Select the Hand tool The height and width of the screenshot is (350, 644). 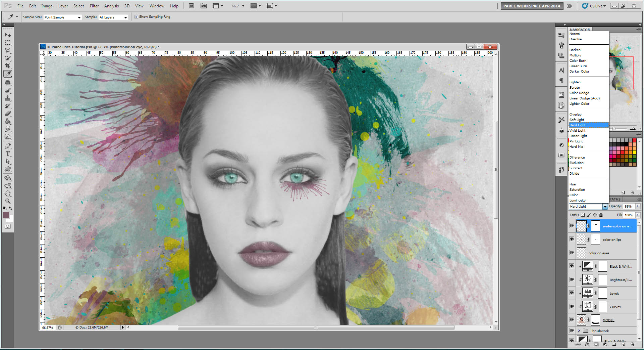tap(8, 193)
